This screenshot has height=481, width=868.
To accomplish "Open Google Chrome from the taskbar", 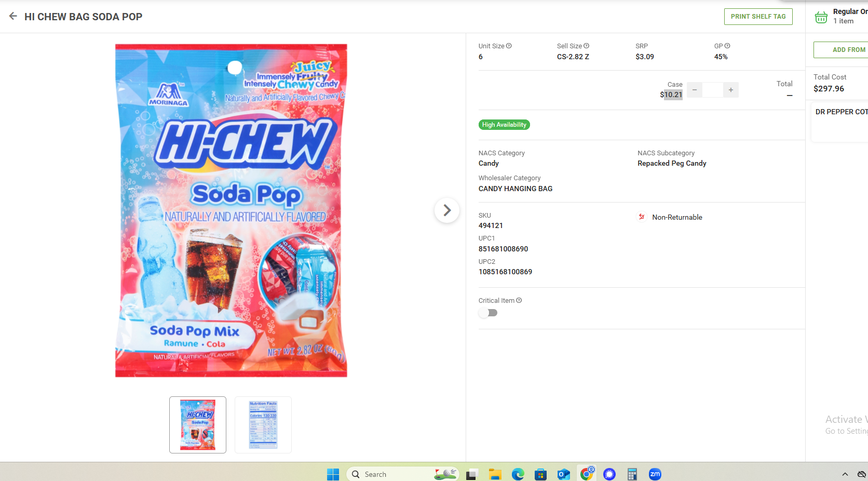I will [587, 474].
